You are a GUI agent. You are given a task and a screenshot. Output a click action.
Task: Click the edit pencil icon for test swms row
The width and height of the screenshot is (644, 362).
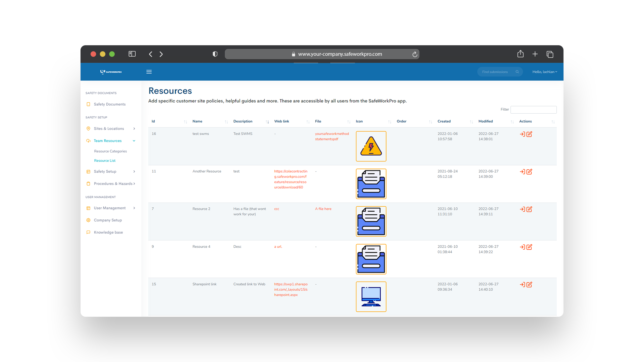coord(529,134)
